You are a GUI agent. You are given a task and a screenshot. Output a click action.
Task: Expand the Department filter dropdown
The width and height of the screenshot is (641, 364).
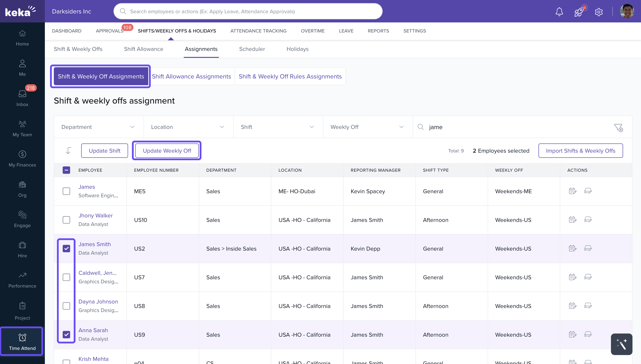coord(98,127)
